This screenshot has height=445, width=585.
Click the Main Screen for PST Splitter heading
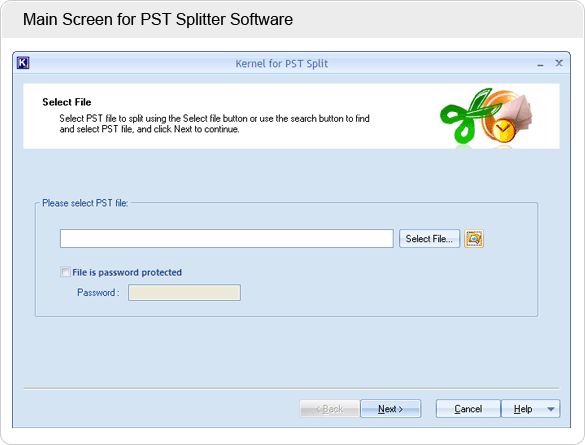point(158,19)
